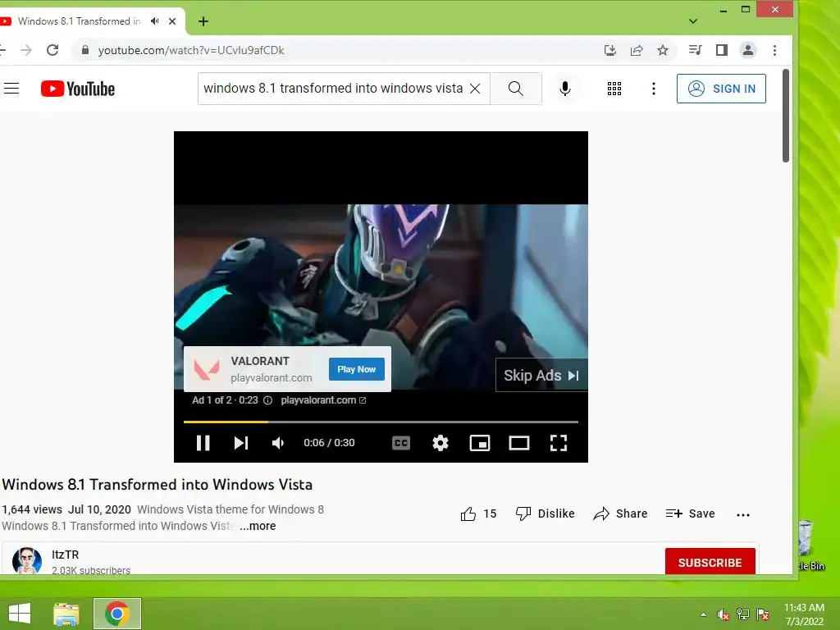
Task: View site info lock icon
Action: tap(85, 50)
